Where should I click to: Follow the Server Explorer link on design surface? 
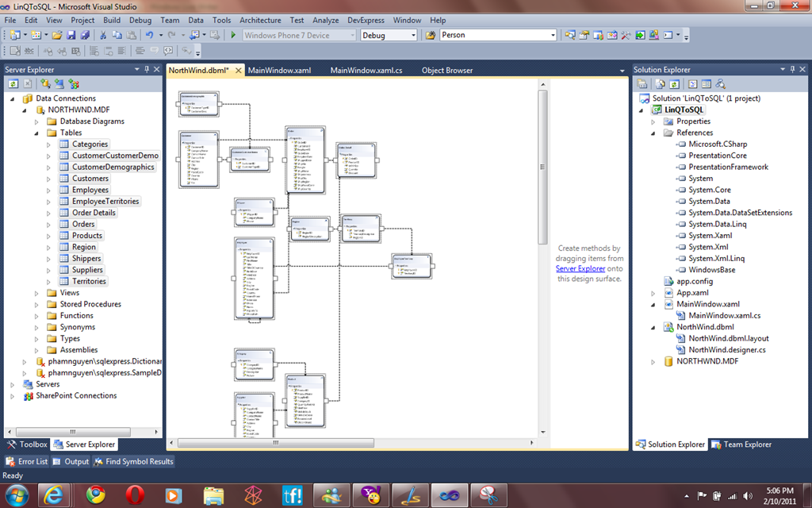580,269
